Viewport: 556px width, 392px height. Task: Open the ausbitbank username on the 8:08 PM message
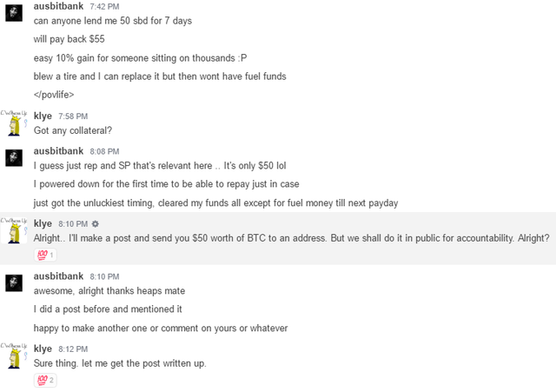[x=58, y=150]
